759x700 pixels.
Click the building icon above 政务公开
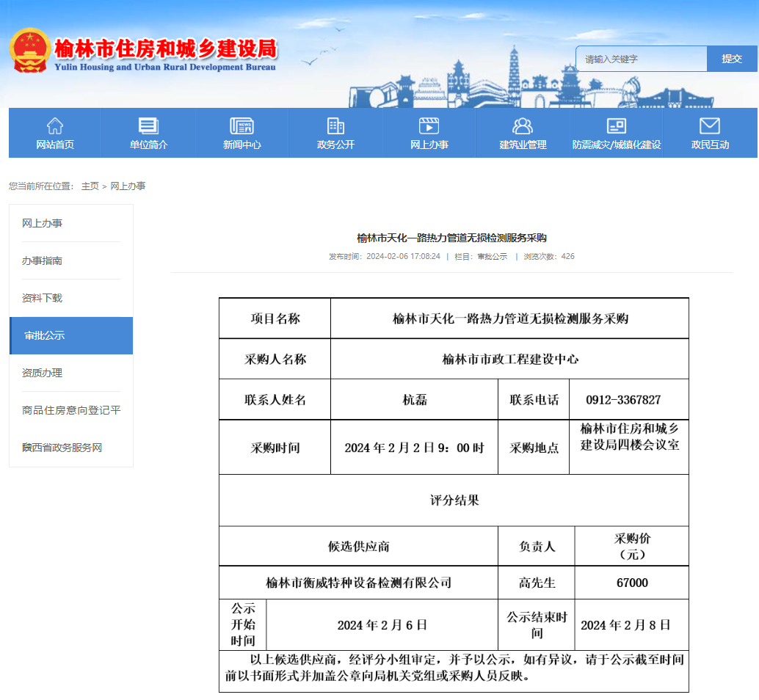(x=335, y=125)
